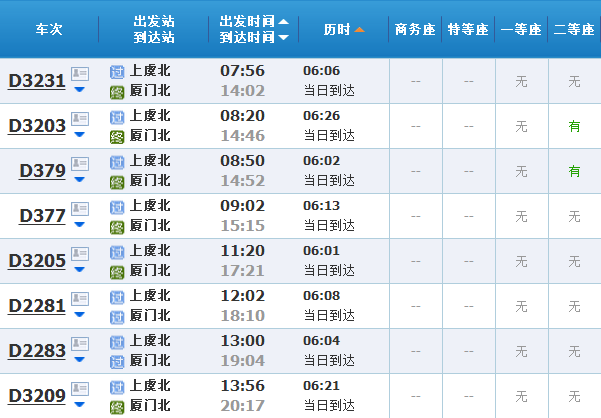Screen dimensions: 601x418
Task: Expand stop details arrow for D2283
Action: point(79,359)
